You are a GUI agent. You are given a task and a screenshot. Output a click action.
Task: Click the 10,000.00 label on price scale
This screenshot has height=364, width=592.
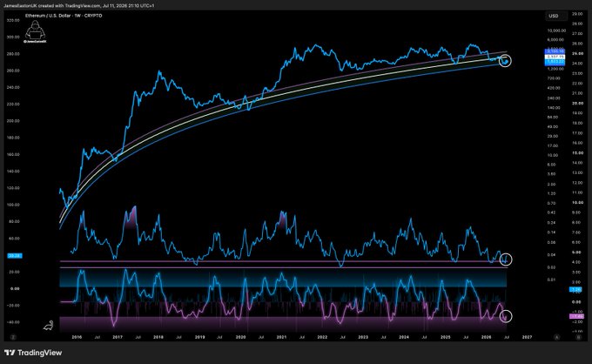[556, 30]
